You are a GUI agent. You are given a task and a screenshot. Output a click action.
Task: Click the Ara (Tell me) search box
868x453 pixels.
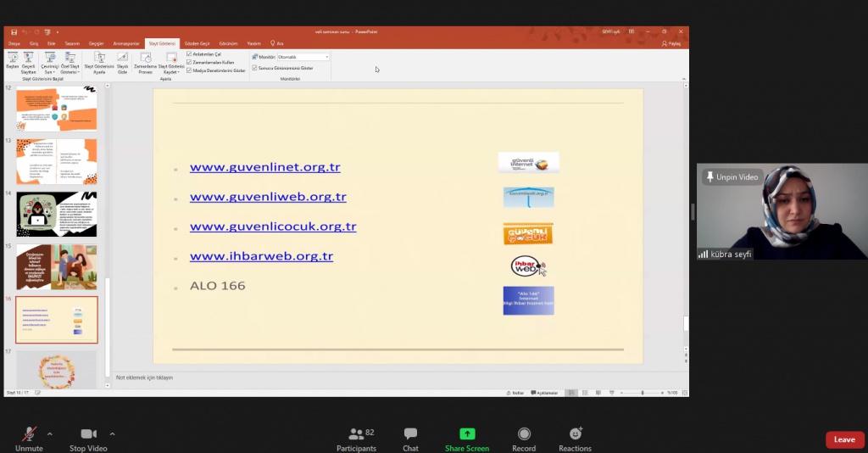pos(277,43)
